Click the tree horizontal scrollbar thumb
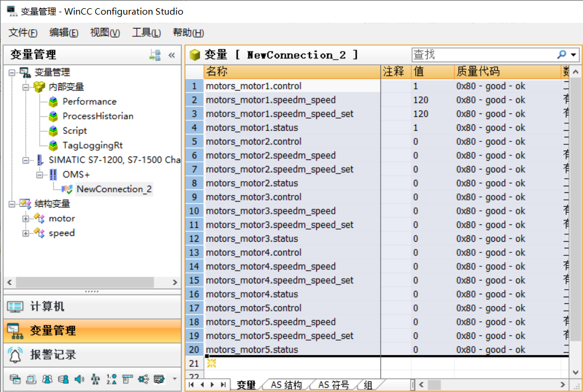The width and height of the screenshot is (583, 392). point(85,282)
